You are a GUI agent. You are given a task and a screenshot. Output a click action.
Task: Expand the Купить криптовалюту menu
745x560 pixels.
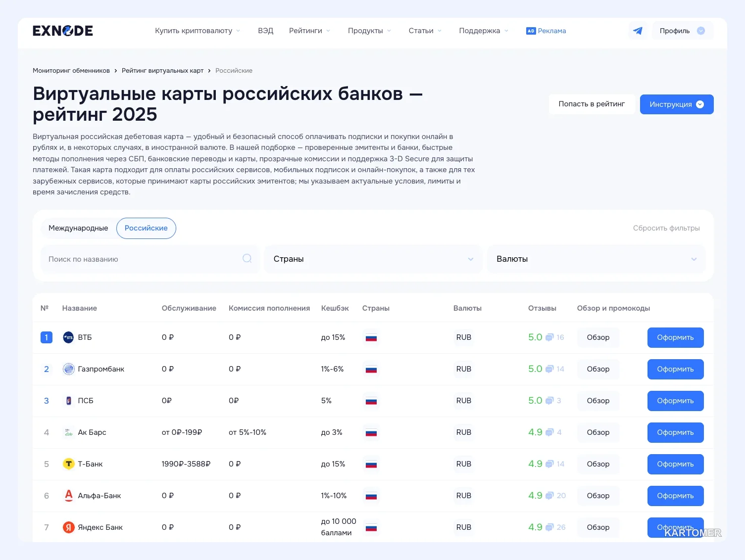[198, 31]
